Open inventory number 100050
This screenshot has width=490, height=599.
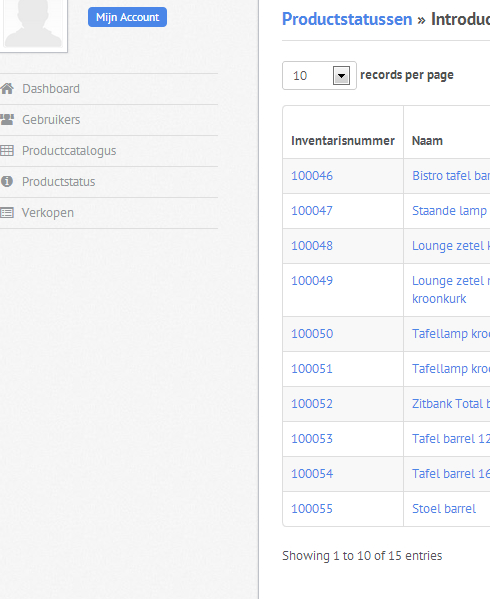312,334
